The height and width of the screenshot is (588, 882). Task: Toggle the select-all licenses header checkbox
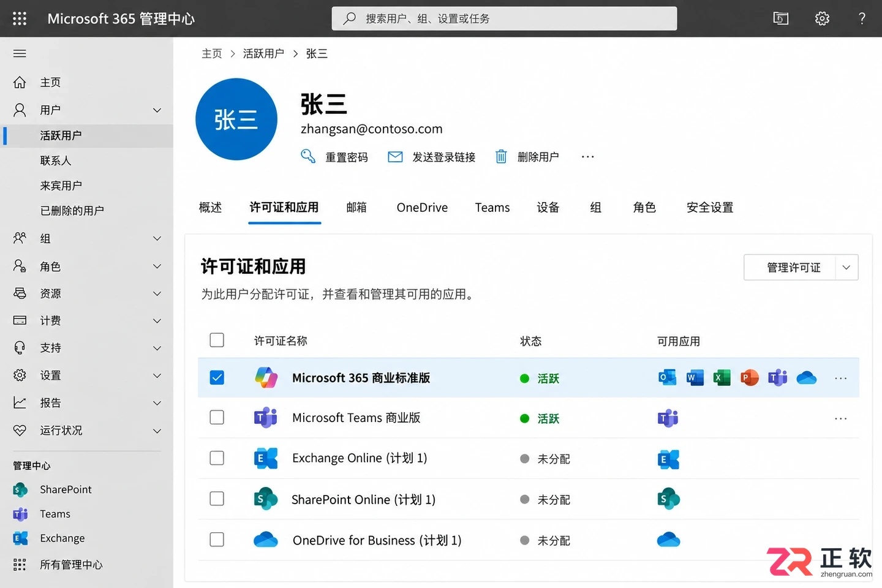pos(217,340)
